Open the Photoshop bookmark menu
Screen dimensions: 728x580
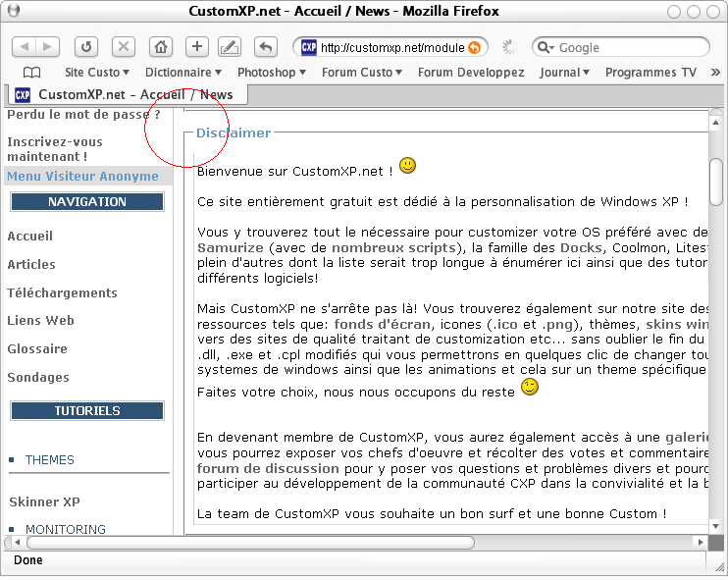(272, 73)
